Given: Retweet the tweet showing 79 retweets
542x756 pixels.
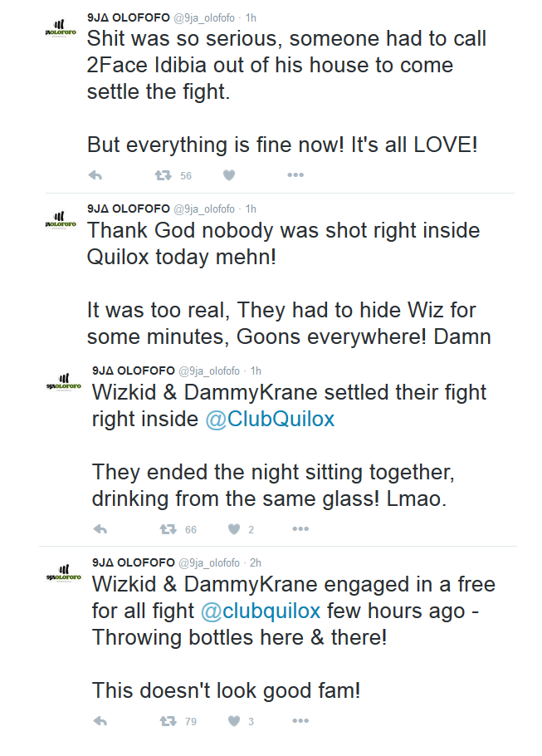Looking at the screenshot, I should point(168,721).
